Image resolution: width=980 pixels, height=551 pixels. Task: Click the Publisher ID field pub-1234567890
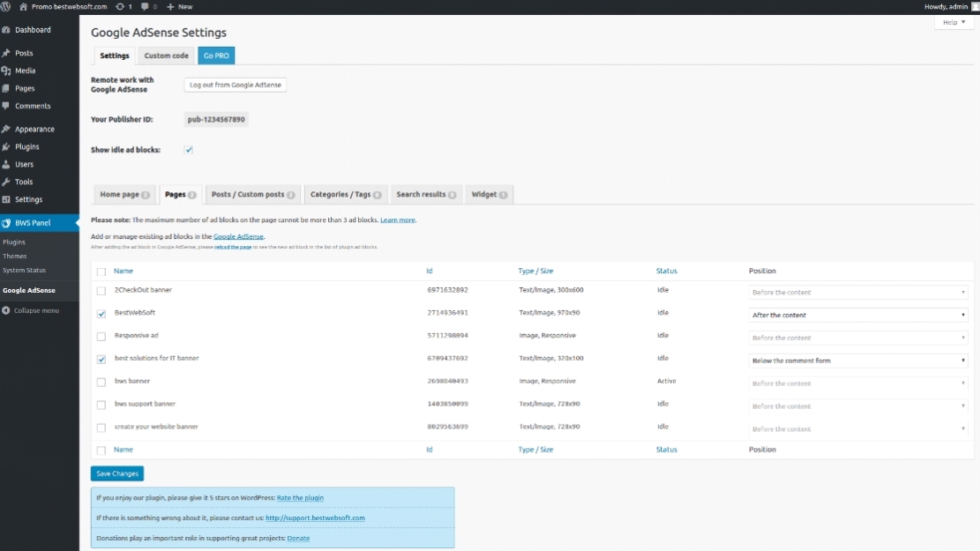216,119
